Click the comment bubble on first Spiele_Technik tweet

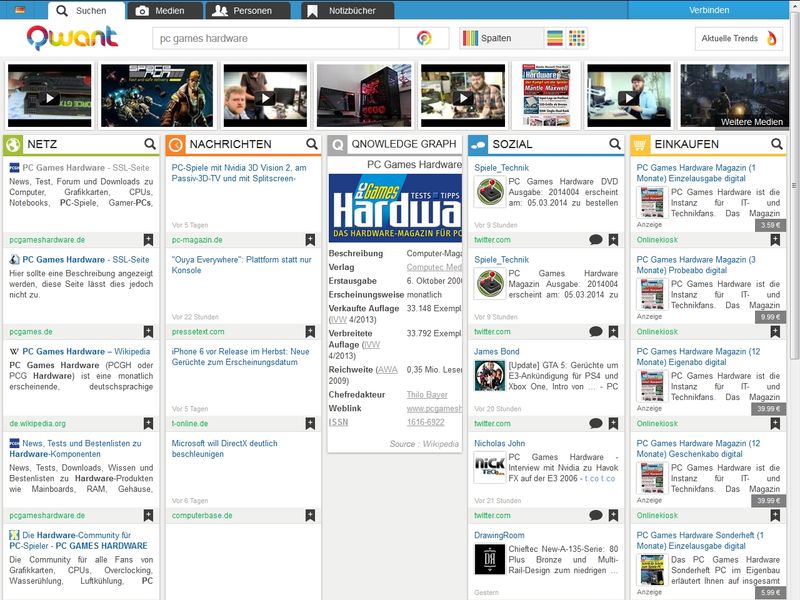pos(596,240)
